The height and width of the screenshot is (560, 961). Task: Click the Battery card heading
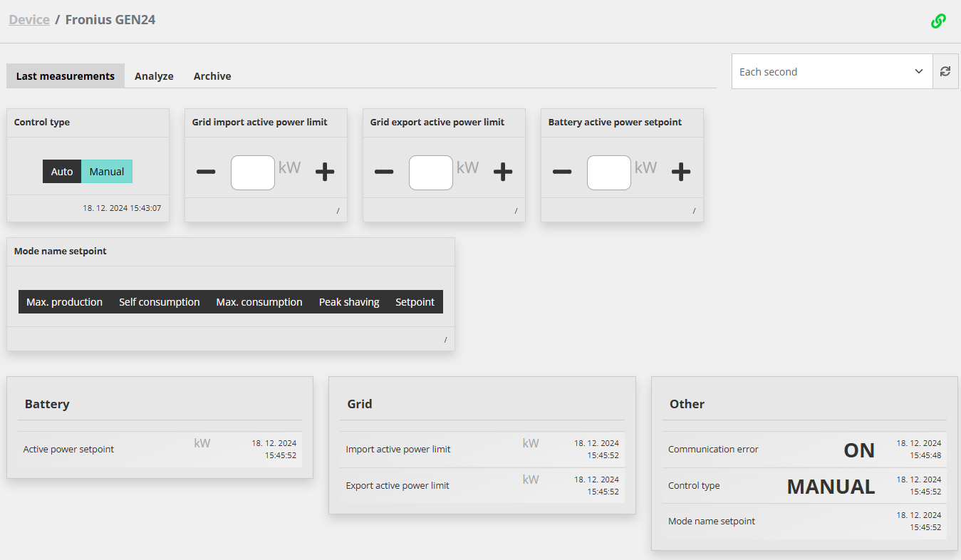(47, 404)
